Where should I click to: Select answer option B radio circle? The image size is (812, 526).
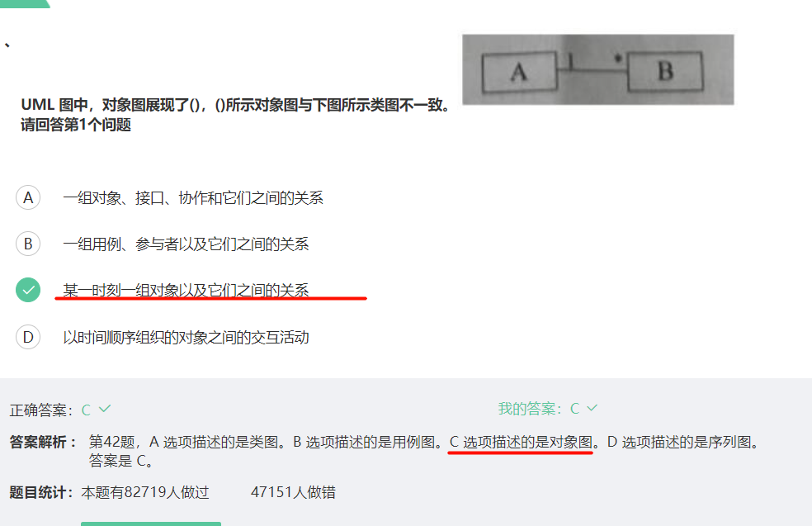[28, 244]
